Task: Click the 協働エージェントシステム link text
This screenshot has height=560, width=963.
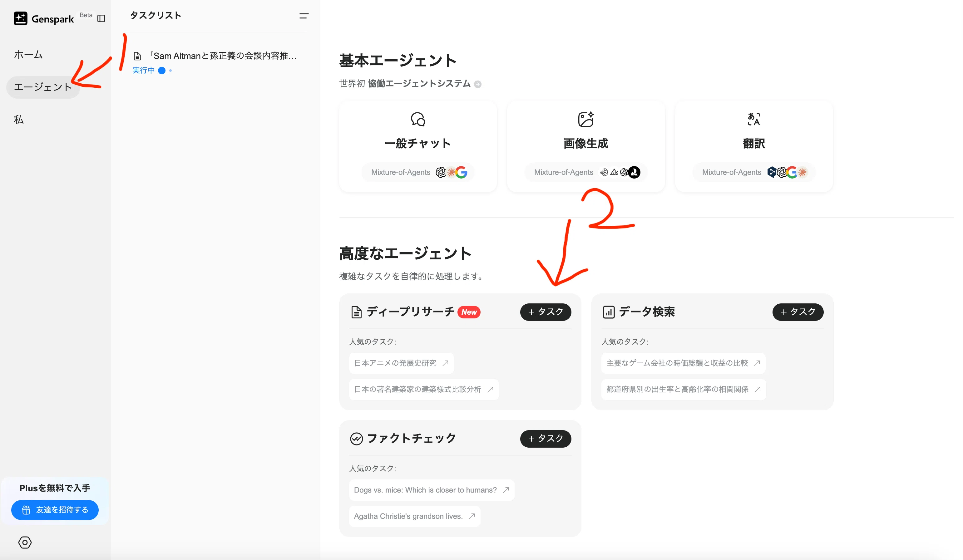Action: pyautogui.click(x=419, y=84)
